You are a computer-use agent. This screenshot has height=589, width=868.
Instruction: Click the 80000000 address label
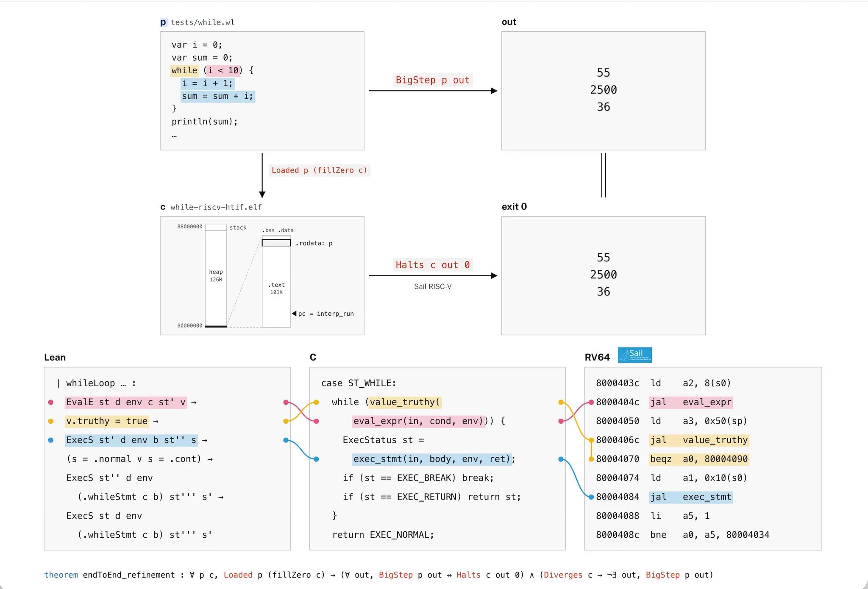click(x=190, y=325)
